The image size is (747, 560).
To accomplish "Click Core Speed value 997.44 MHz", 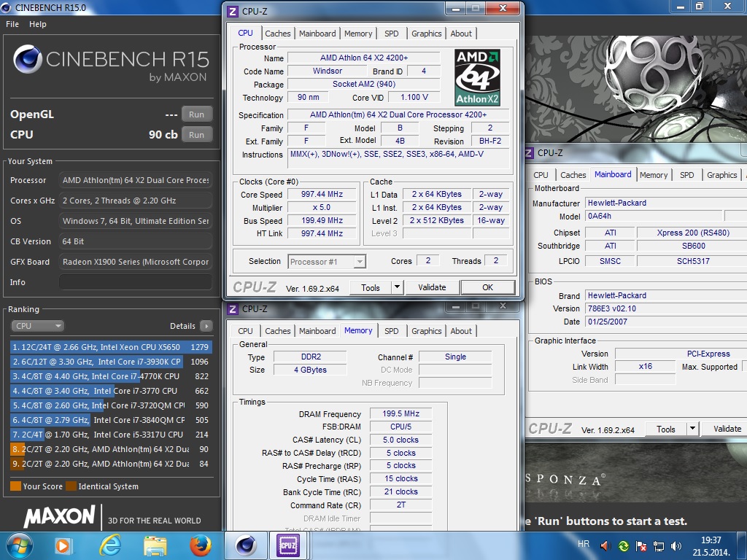I will click(322, 194).
